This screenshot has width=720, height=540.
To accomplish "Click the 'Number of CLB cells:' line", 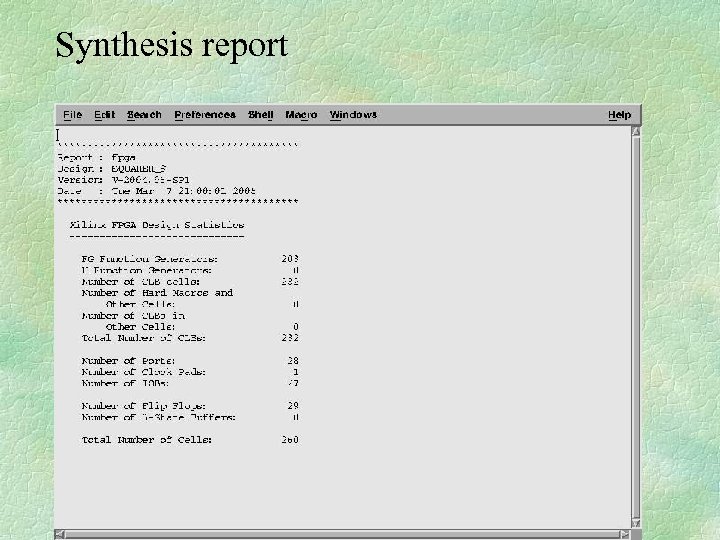I will click(190, 281).
